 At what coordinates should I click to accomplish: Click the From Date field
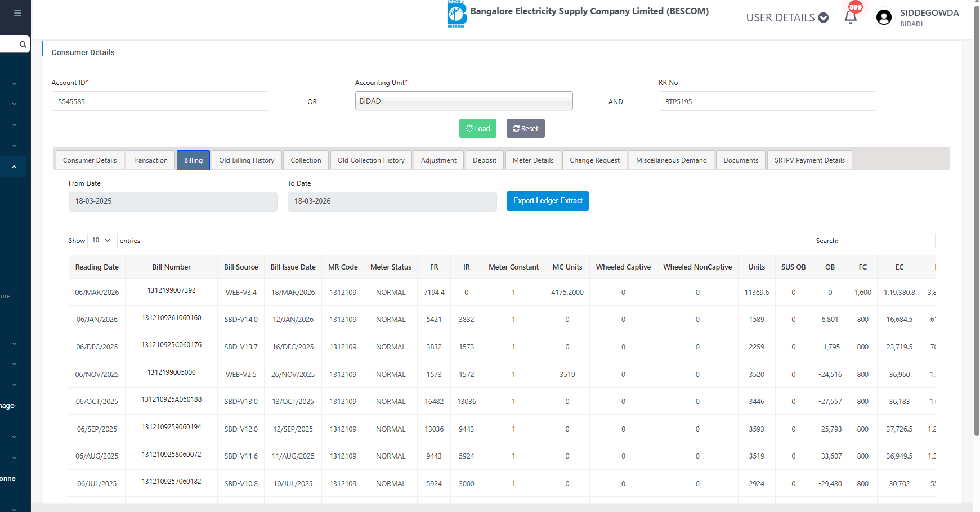(x=173, y=201)
